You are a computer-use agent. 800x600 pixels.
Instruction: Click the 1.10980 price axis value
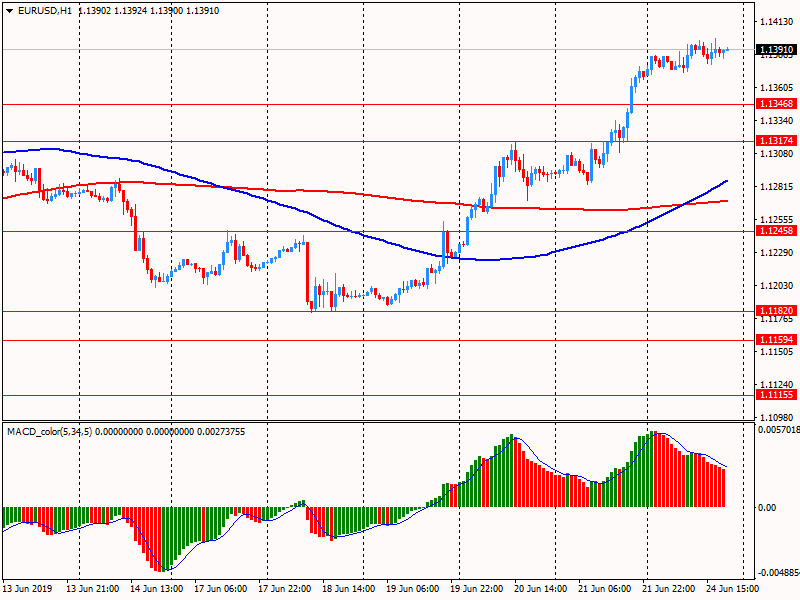click(777, 417)
